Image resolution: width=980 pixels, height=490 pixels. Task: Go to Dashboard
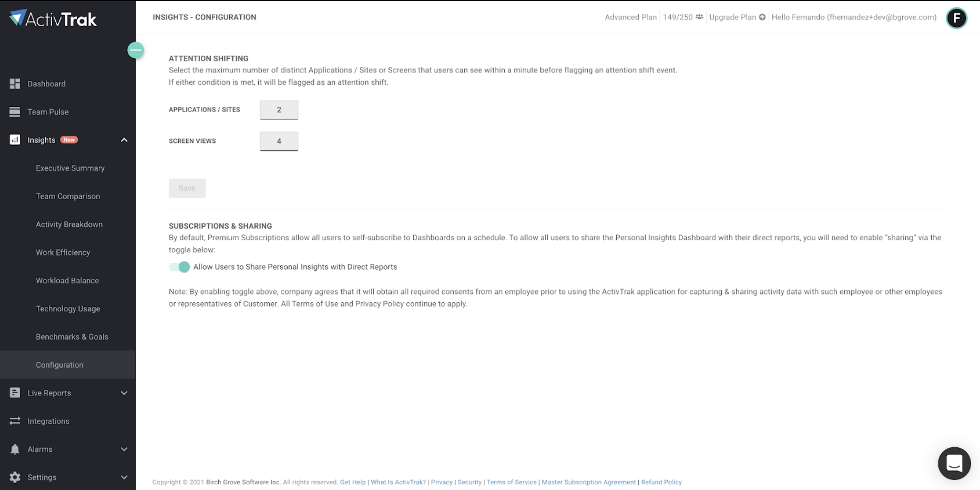click(46, 84)
